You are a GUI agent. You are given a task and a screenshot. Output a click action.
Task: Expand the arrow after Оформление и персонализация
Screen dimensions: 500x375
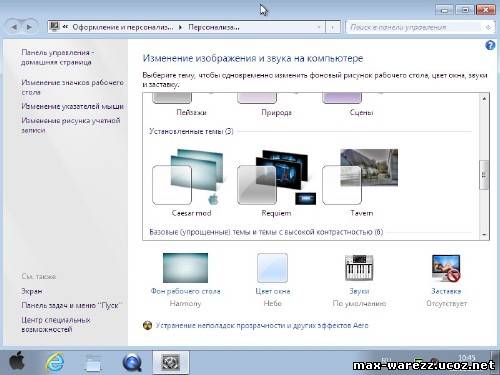180,27
